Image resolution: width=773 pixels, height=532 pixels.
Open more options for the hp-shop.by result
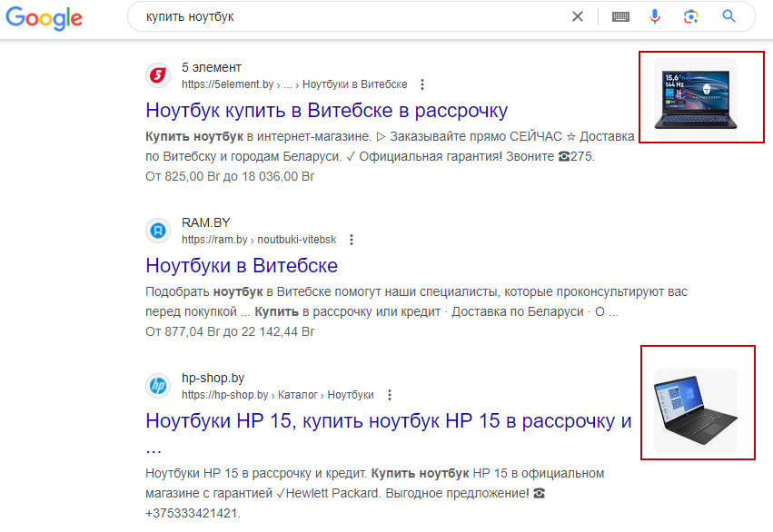tap(390, 395)
